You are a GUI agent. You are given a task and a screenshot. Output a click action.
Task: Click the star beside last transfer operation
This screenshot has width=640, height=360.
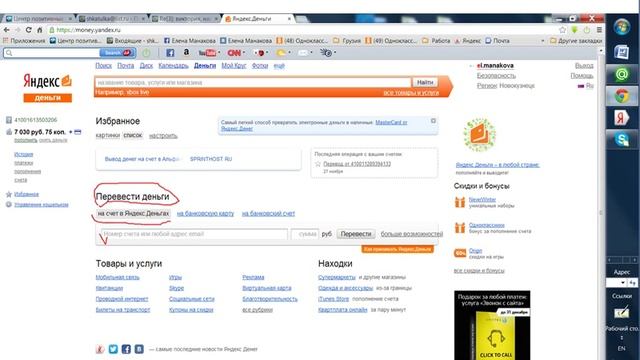(x=318, y=164)
